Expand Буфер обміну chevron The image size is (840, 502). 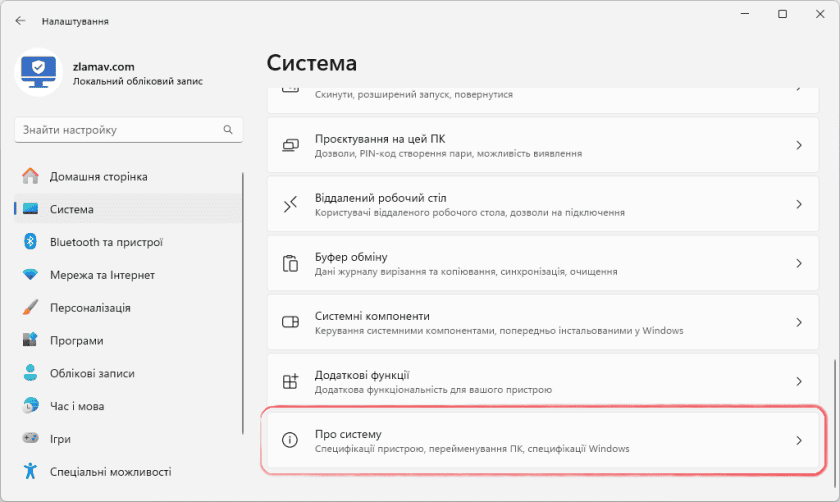pos(799,263)
